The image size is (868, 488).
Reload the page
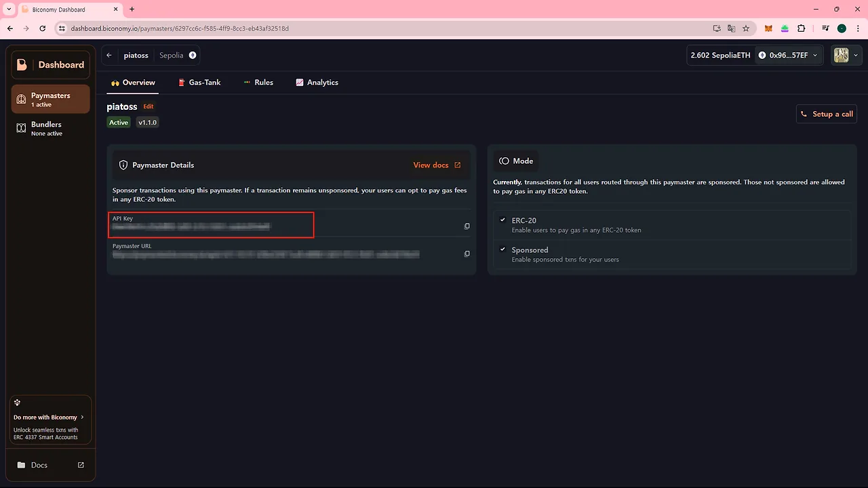43,28
